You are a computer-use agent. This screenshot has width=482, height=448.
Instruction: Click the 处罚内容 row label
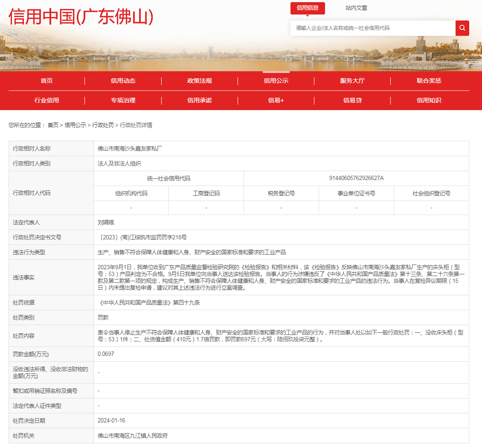[23, 336]
